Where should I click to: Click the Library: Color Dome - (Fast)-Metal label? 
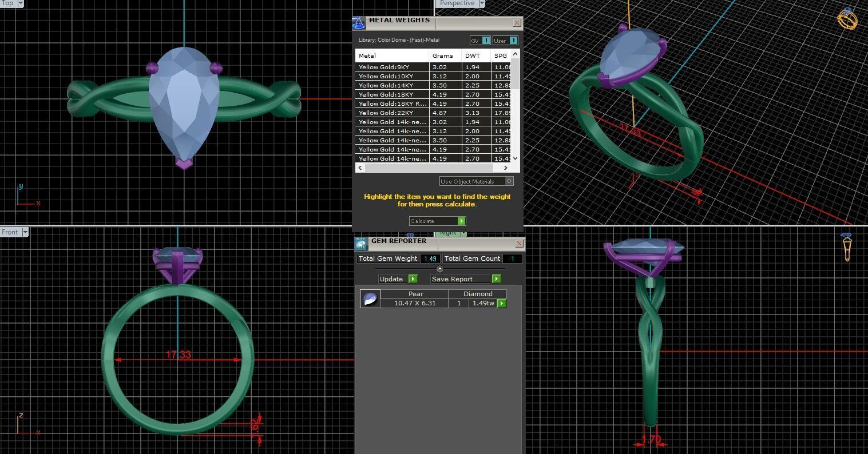399,40
